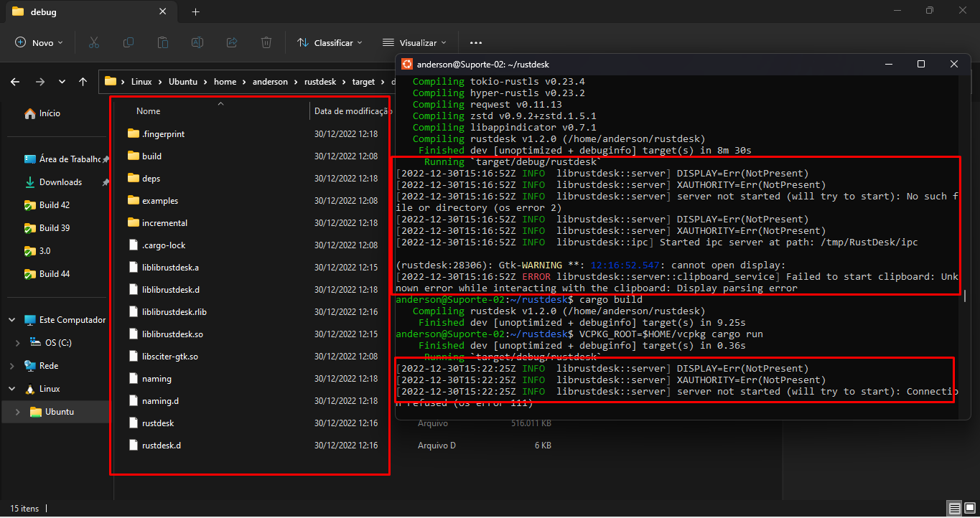Select the Rename icon in the toolbar

pyautogui.click(x=197, y=42)
